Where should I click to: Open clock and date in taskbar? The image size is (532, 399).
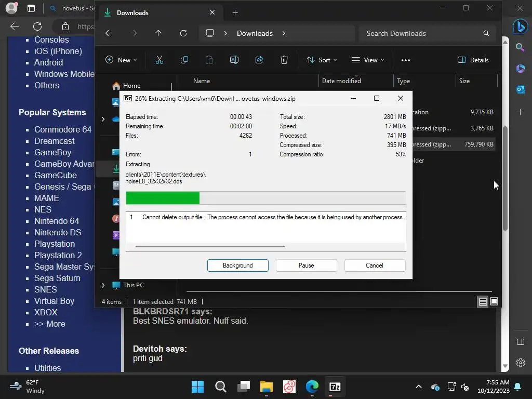tap(494, 387)
